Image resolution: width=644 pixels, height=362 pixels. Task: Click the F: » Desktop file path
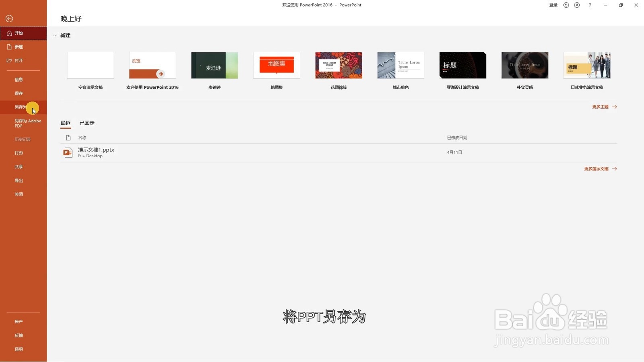[x=90, y=156]
